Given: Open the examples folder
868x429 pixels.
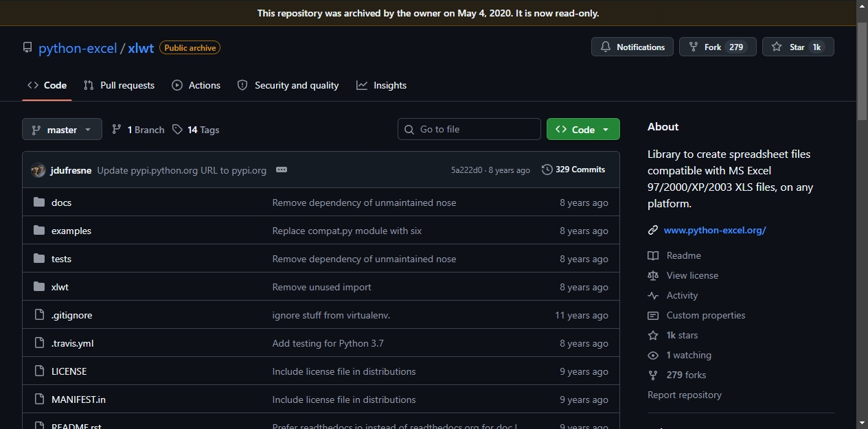Looking at the screenshot, I should point(71,231).
